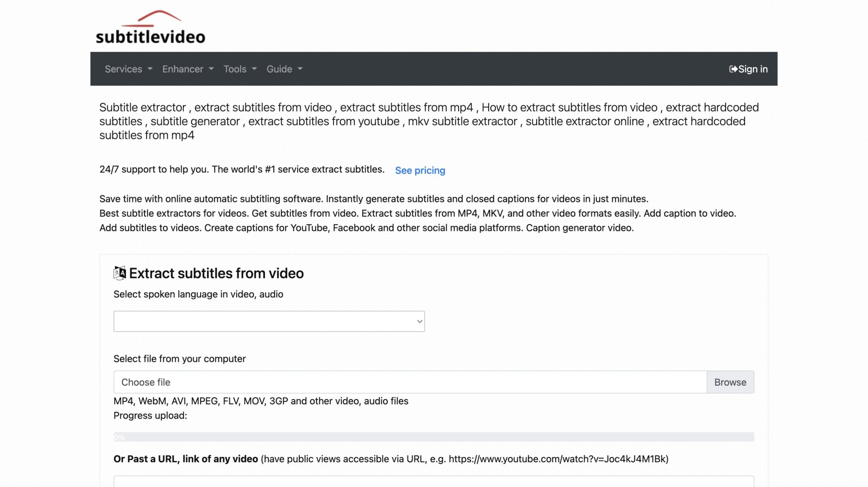Select Enhancer in the navigation bar

pyautogui.click(x=183, y=69)
